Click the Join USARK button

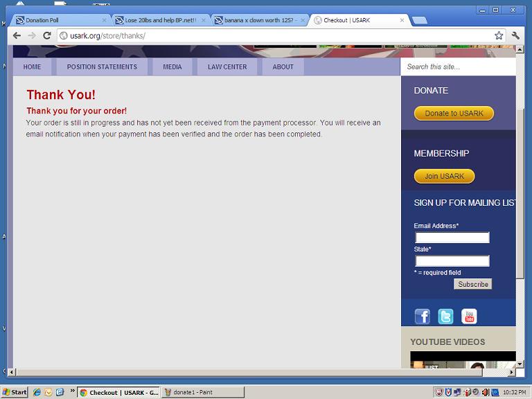coord(444,176)
